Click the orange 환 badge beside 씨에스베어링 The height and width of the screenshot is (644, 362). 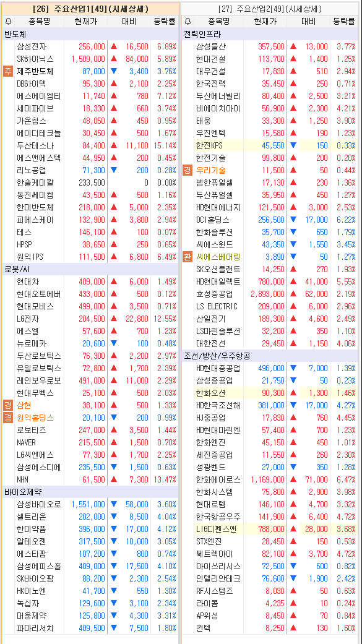[187, 257]
